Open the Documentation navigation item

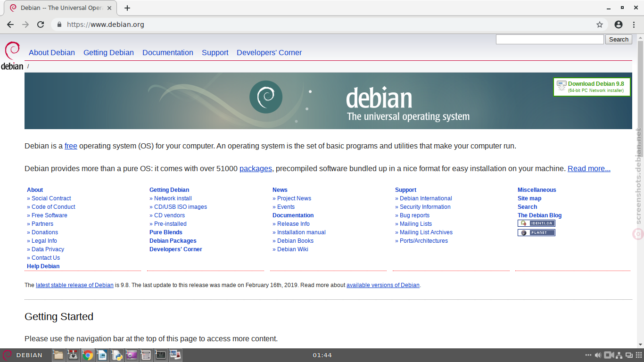(168, 53)
